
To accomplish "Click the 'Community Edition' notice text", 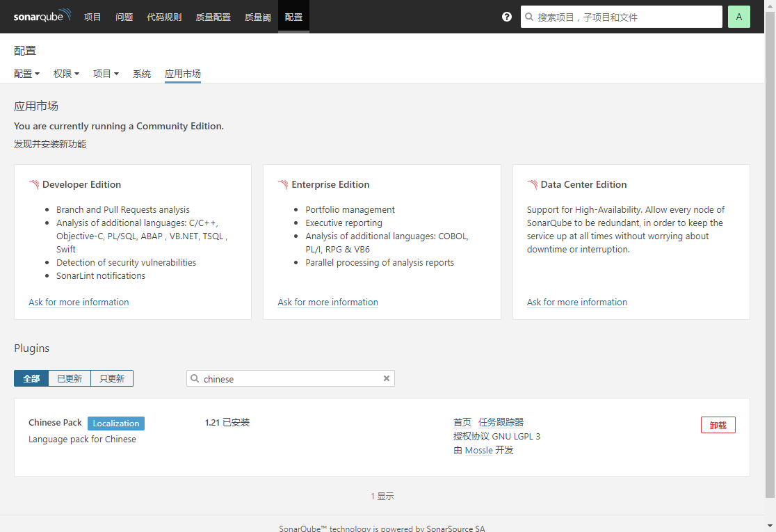I will pos(119,126).
